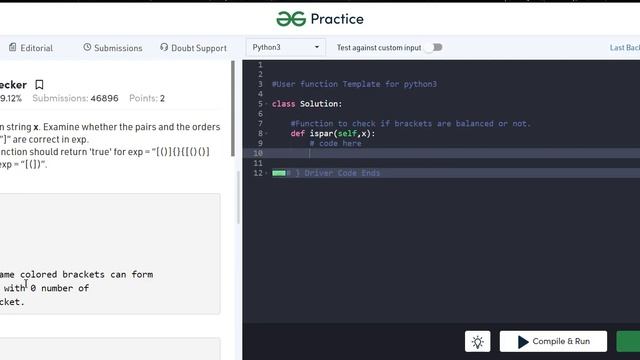Click the 'def ispar(self,x):' code line
Viewport: 640px width, 360px height.
point(333,133)
